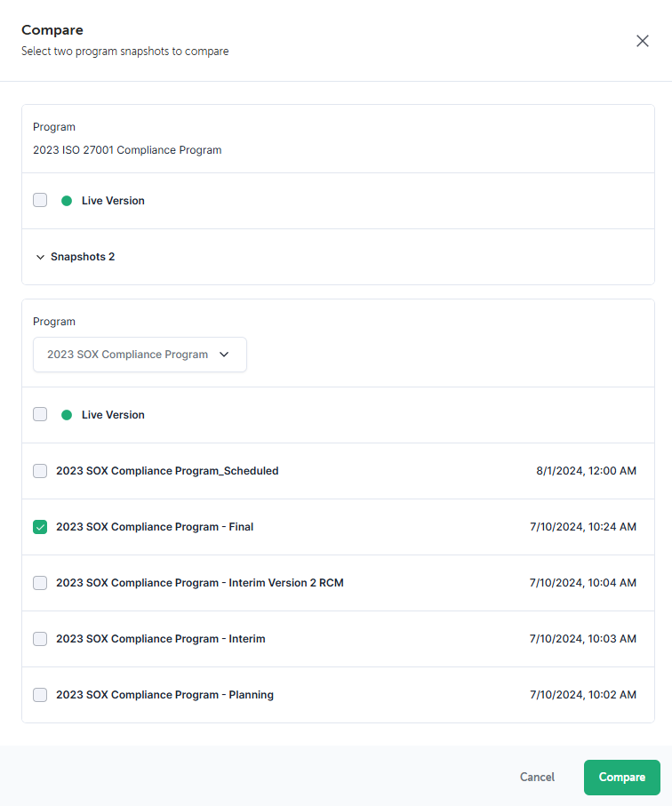
Task: Click the Planning snapshot name text
Action: coord(164,695)
